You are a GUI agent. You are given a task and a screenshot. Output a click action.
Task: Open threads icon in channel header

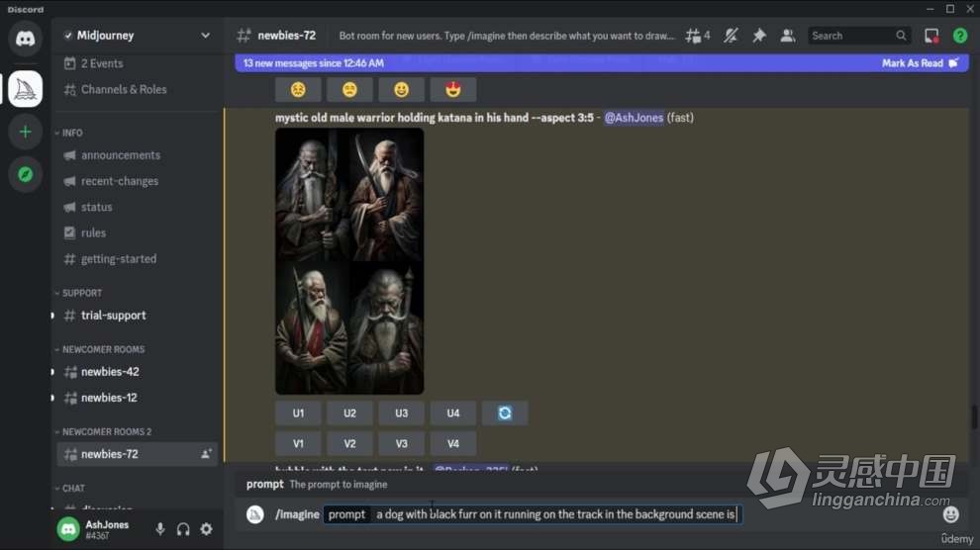(x=698, y=36)
